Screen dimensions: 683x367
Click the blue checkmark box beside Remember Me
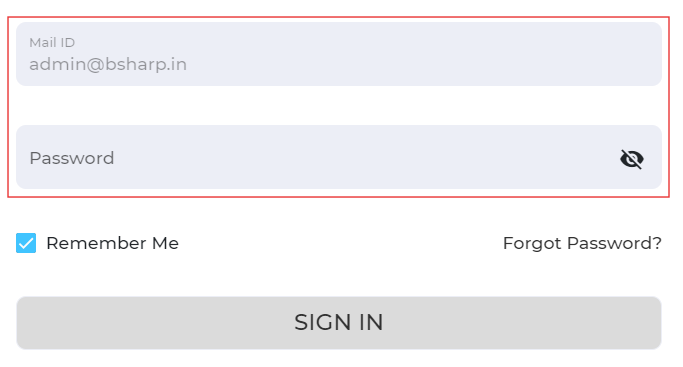pyautogui.click(x=26, y=243)
